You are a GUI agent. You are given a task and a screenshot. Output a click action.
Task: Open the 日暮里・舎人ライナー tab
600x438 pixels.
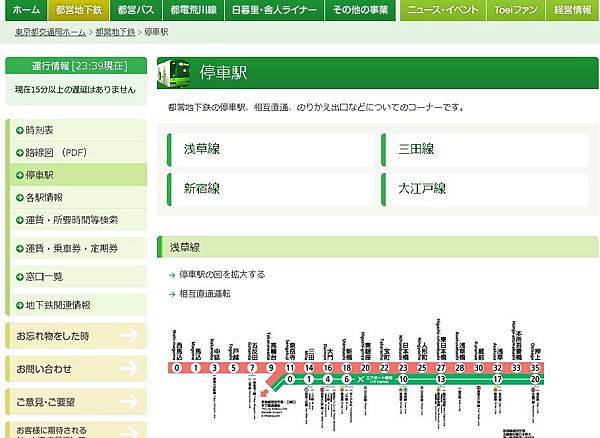pos(274,10)
